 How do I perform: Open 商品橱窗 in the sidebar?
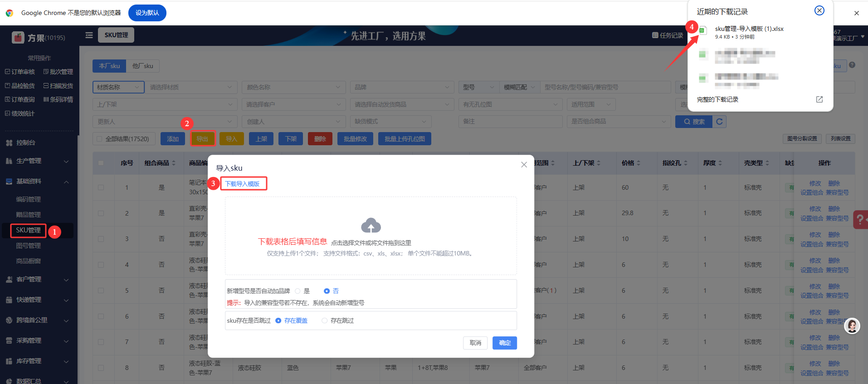point(29,261)
